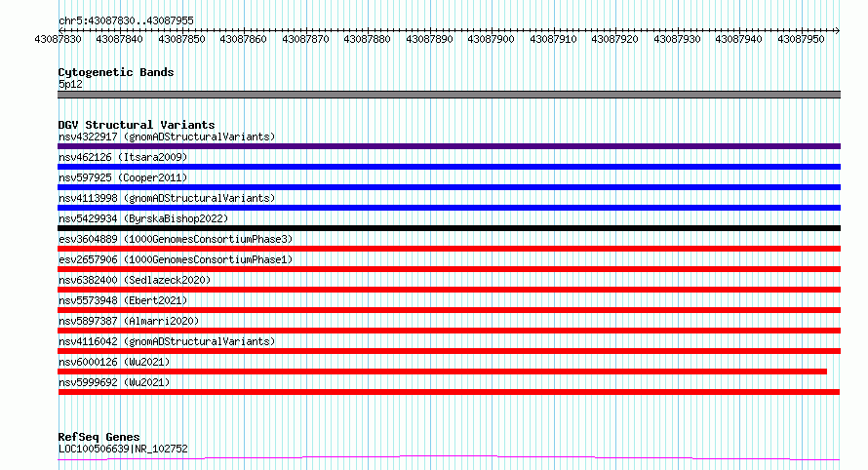This screenshot has width=868, height=470.
Task: Select nsv5897387 (Almarri2020) label
Action: [x=129, y=321]
